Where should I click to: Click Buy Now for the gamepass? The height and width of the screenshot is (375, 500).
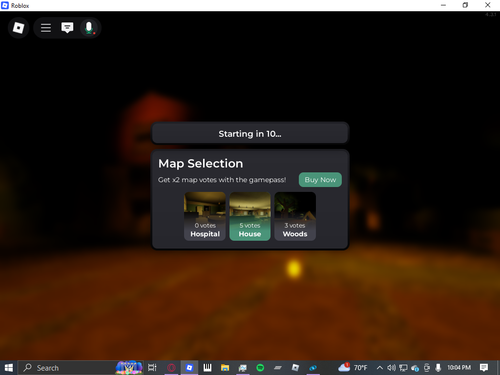320,180
